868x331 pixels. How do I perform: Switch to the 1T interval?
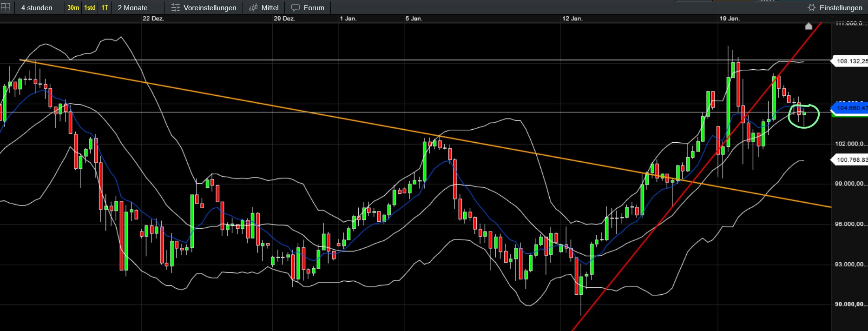click(105, 7)
